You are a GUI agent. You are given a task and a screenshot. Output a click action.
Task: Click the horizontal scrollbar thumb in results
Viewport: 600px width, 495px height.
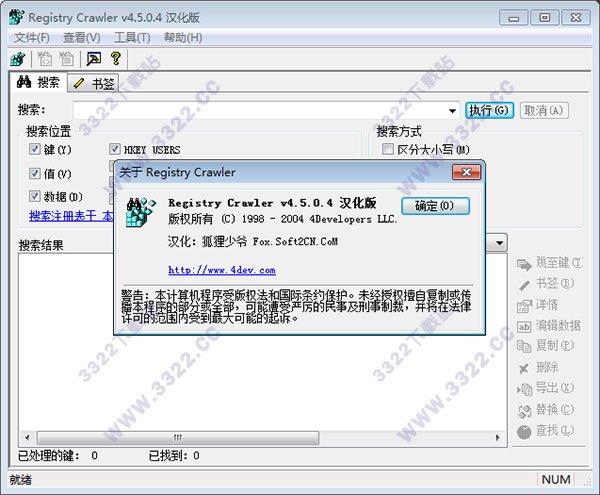178,437
